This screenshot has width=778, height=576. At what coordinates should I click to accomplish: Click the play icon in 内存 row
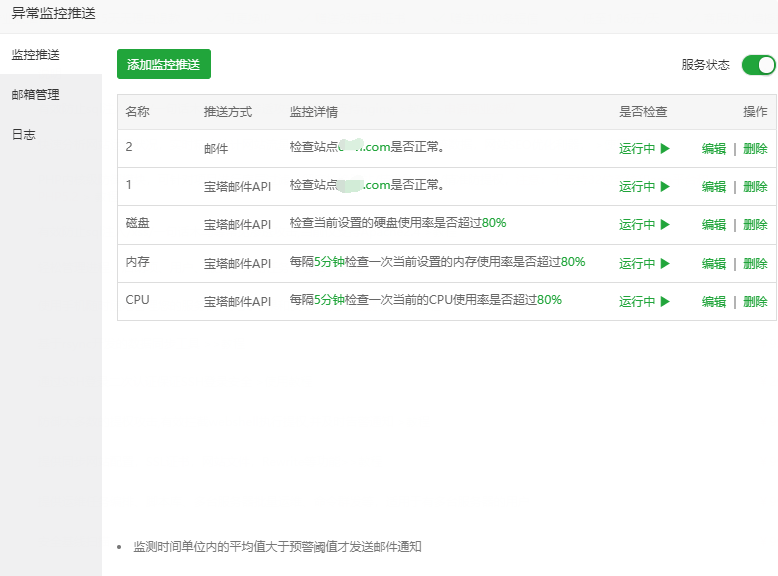[x=664, y=263]
